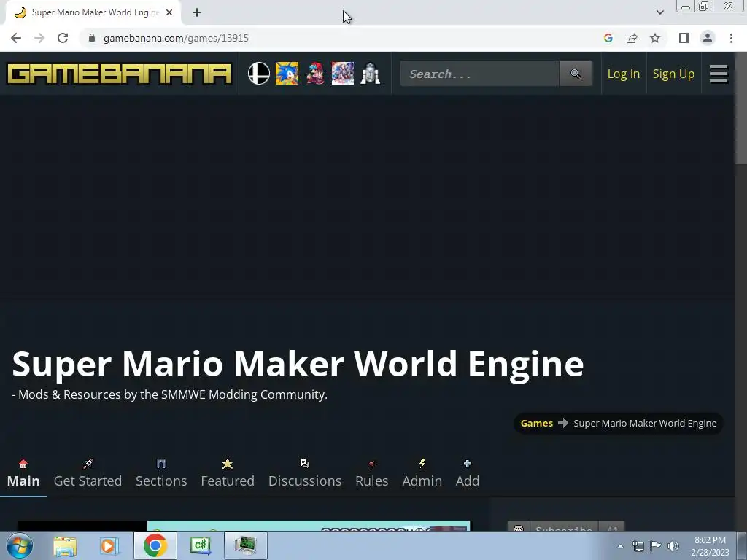Open Chrome three-dot menu
This screenshot has height=560, width=747.
point(731,38)
